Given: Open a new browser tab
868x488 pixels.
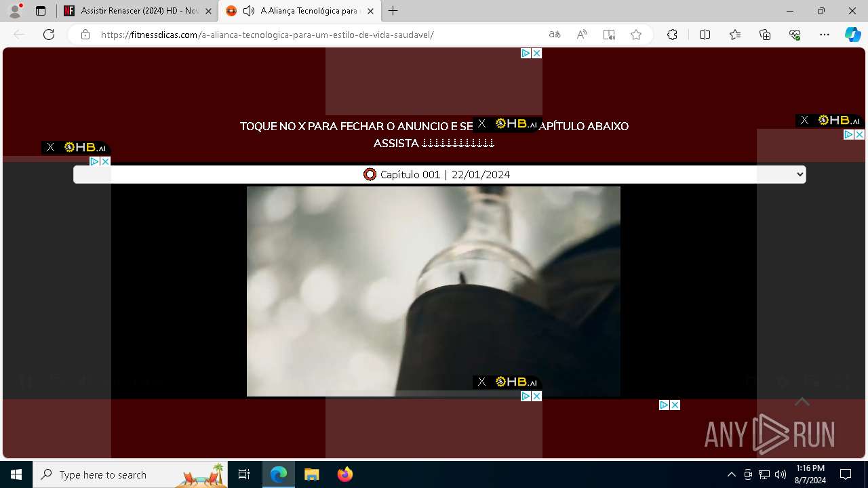Looking at the screenshot, I should [393, 11].
